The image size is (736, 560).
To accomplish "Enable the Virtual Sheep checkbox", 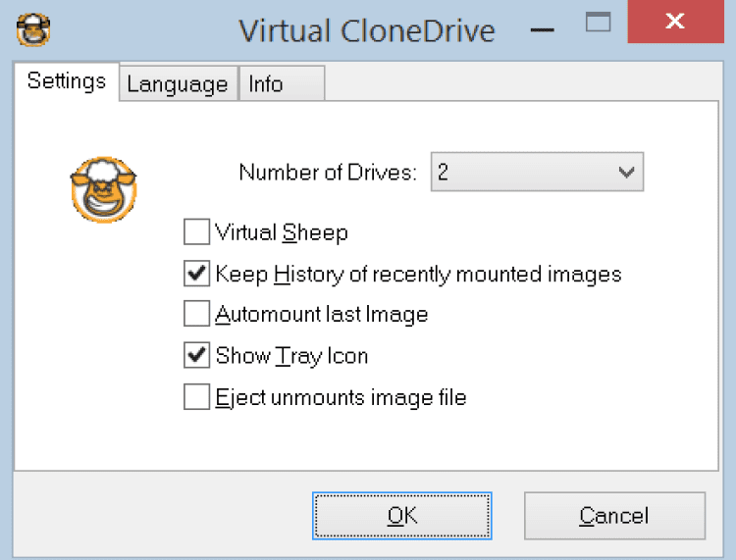I will [197, 232].
